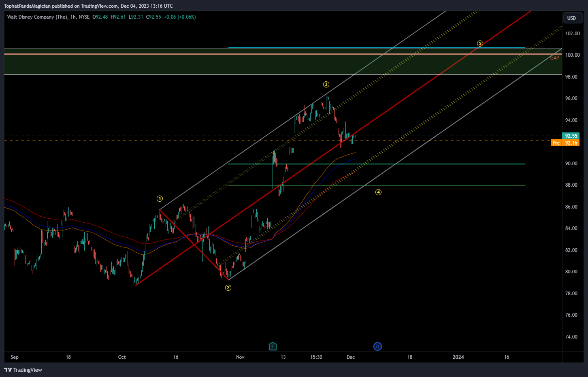Click the current price label 92.55
The height and width of the screenshot is (377, 588).
[x=571, y=136]
